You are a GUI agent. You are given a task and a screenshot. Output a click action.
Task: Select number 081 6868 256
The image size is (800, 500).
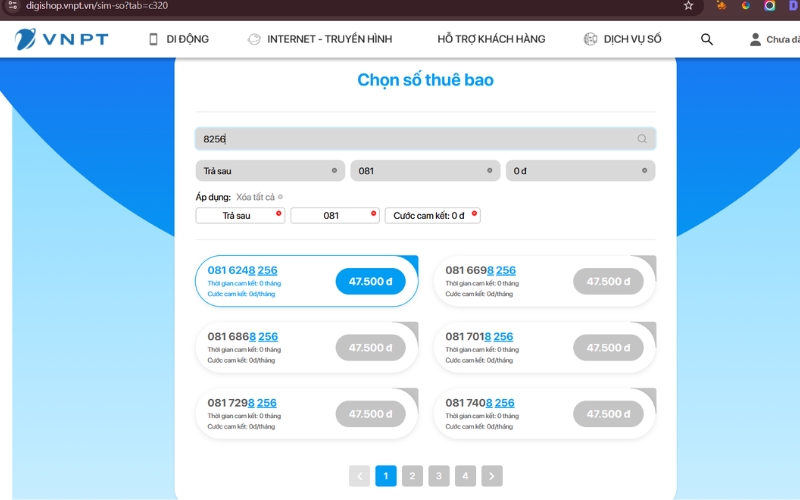point(242,337)
